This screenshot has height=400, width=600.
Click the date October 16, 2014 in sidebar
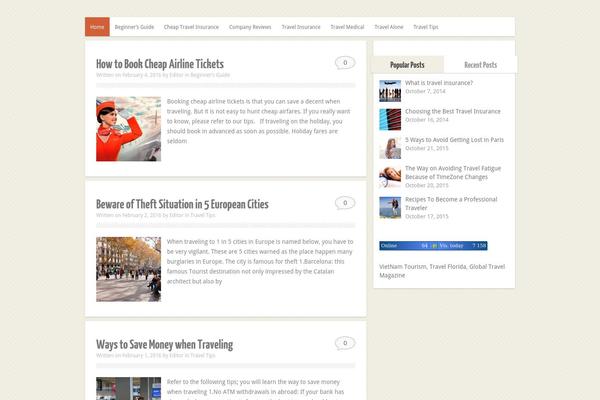[x=427, y=120]
